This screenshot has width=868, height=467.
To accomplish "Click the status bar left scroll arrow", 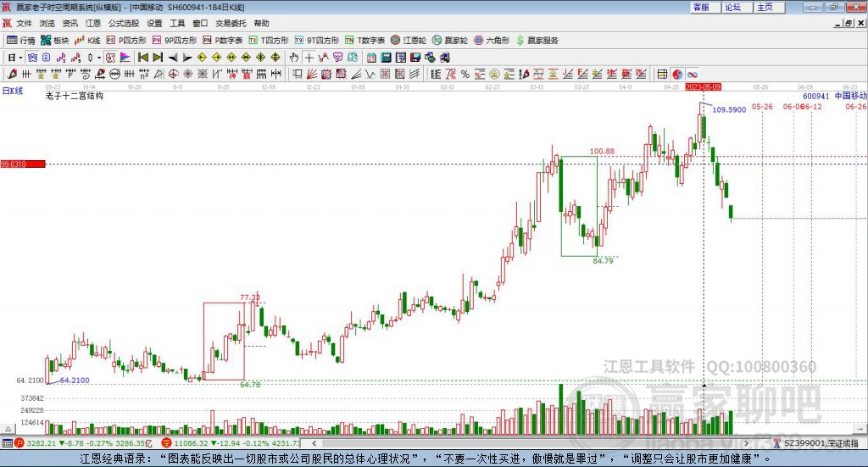I will point(314,443).
